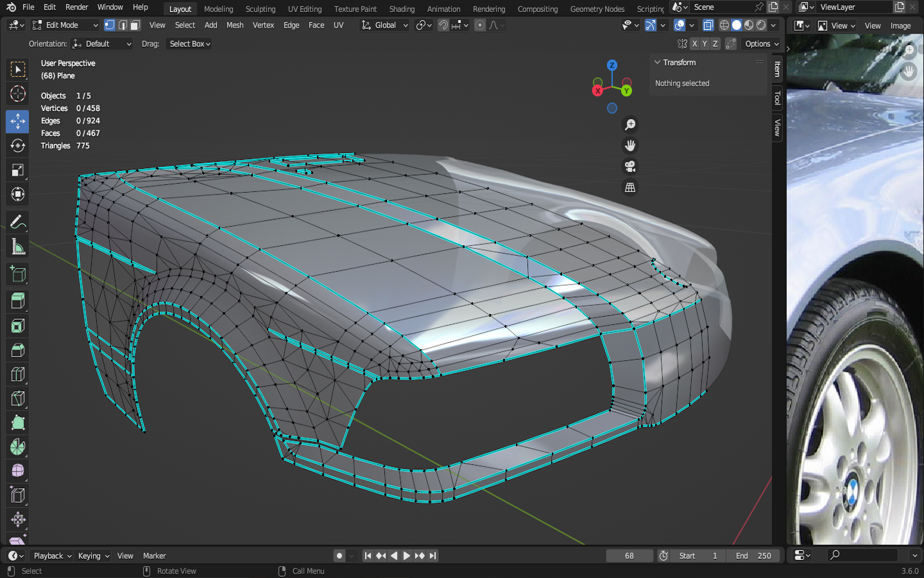
Task: Enable face select mode
Action: click(135, 25)
